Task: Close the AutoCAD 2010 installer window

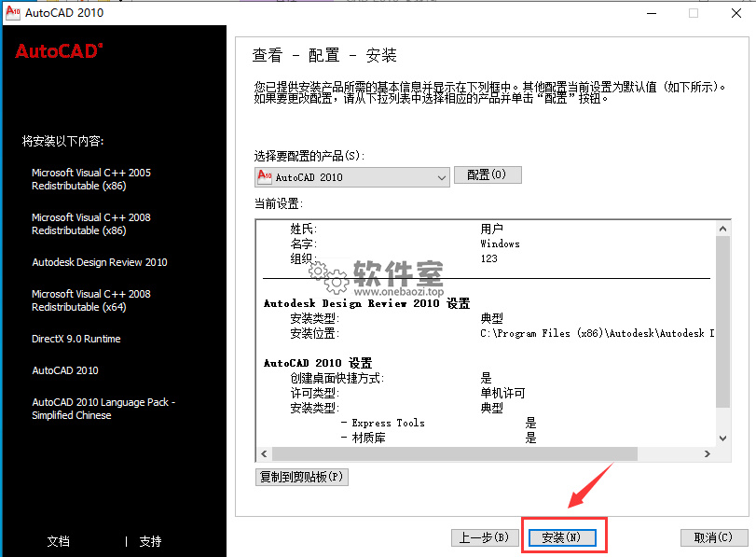Action: [x=736, y=13]
